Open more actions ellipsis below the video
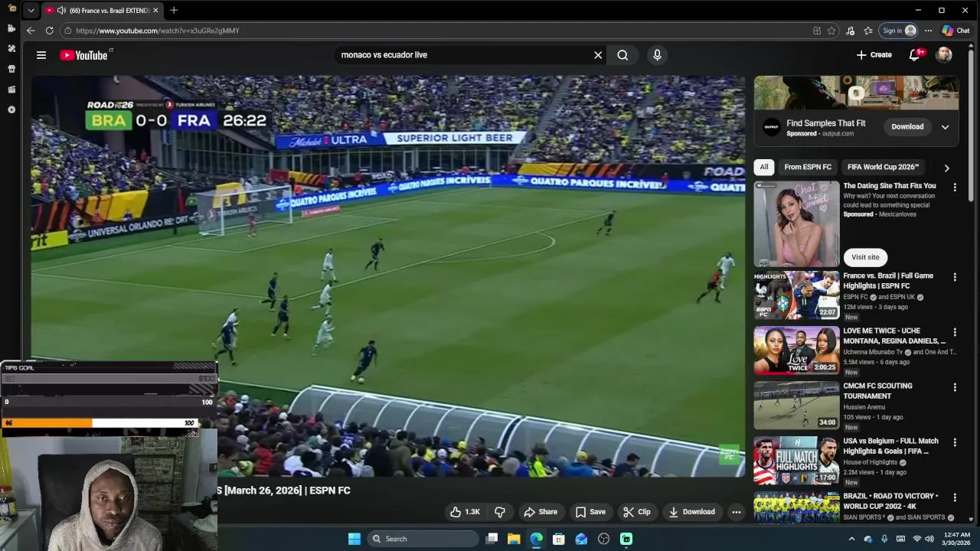The image size is (980, 551). 736,512
